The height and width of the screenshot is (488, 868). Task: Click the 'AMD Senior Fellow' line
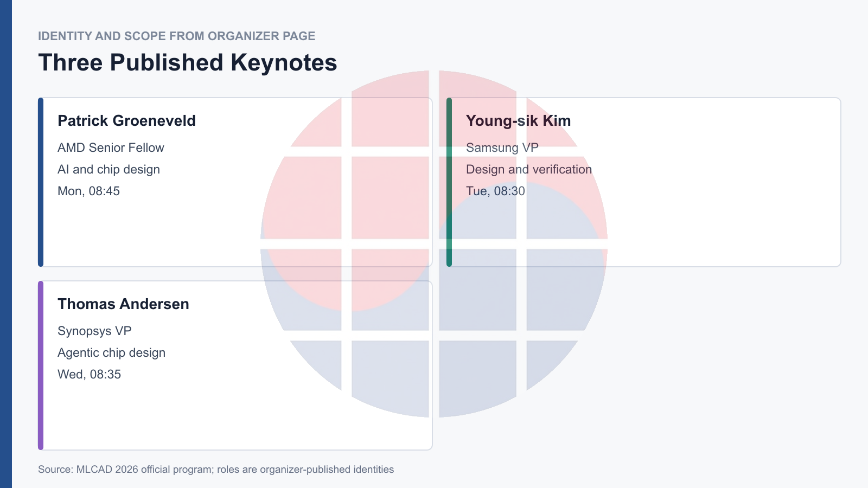tap(111, 147)
